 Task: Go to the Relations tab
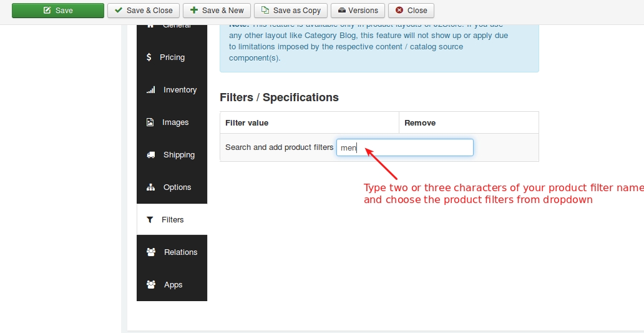pos(180,252)
